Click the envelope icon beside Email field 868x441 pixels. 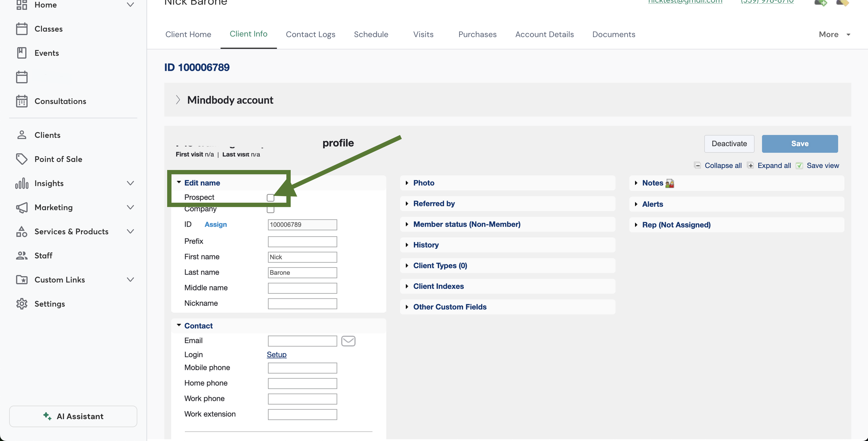point(348,341)
